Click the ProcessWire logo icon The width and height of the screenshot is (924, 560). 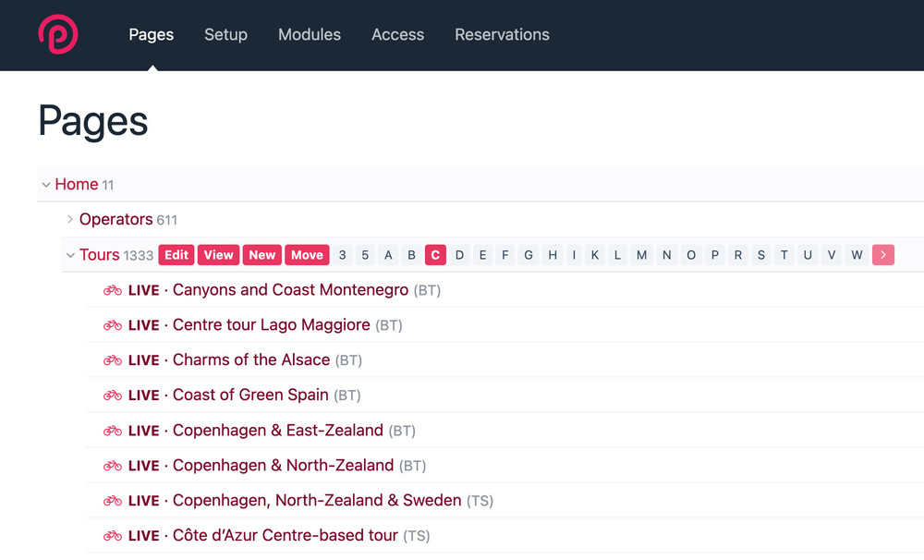(x=57, y=35)
